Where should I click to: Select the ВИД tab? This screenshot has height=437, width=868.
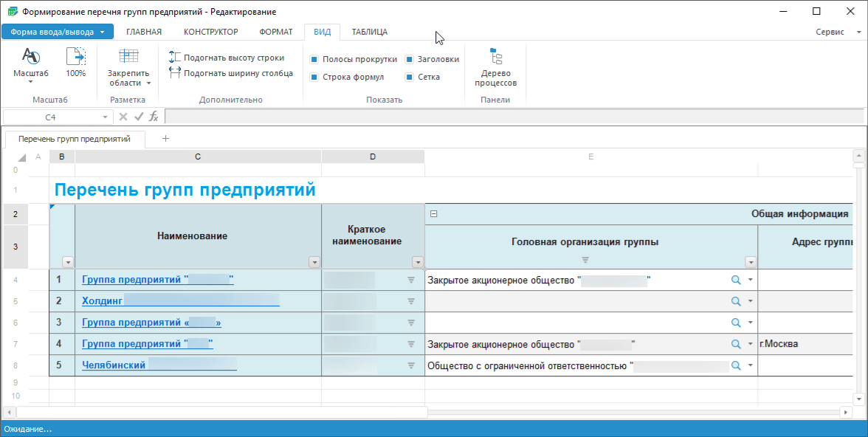click(322, 32)
